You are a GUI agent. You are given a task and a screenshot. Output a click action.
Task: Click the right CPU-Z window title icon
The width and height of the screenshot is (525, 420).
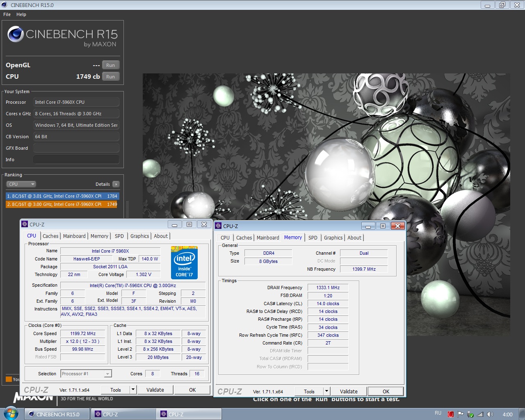(x=218, y=226)
